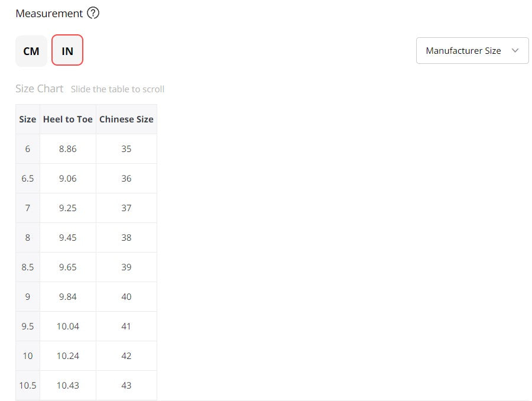Screen dimensions: 532x401
Task: Select Chinese size 38 cell
Action: (x=126, y=238)
